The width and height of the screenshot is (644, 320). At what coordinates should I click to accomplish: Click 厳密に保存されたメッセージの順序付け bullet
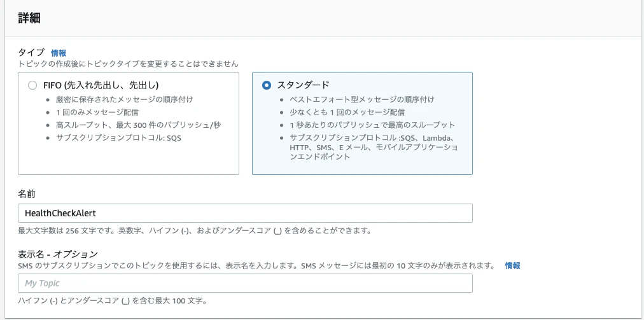125,99
